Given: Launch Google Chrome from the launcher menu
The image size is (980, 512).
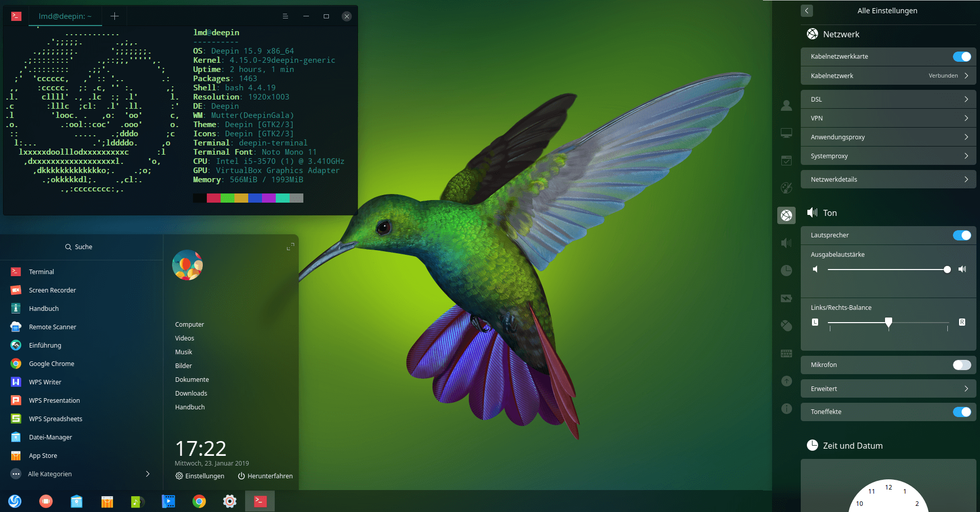Looking at the screenshot, I should point(51,363).
